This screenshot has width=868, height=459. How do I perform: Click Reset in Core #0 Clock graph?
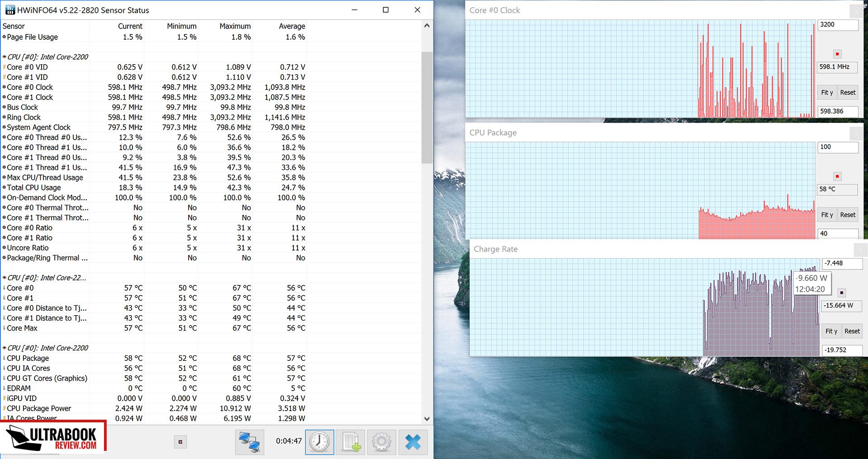point(848,93)
